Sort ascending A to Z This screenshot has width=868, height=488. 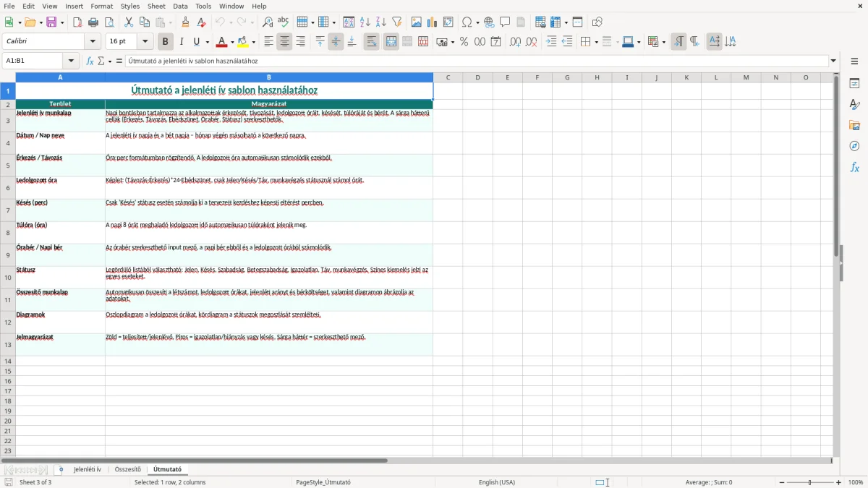[x=365, y=22]
